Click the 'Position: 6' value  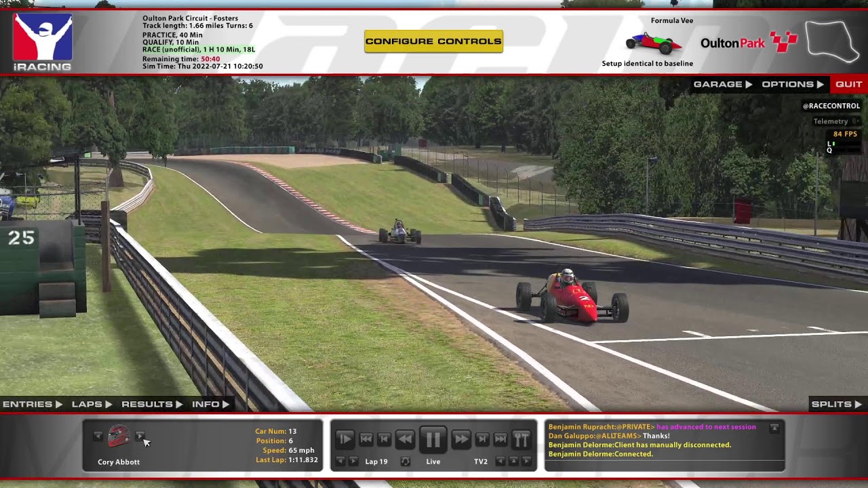tap(275, 441)
